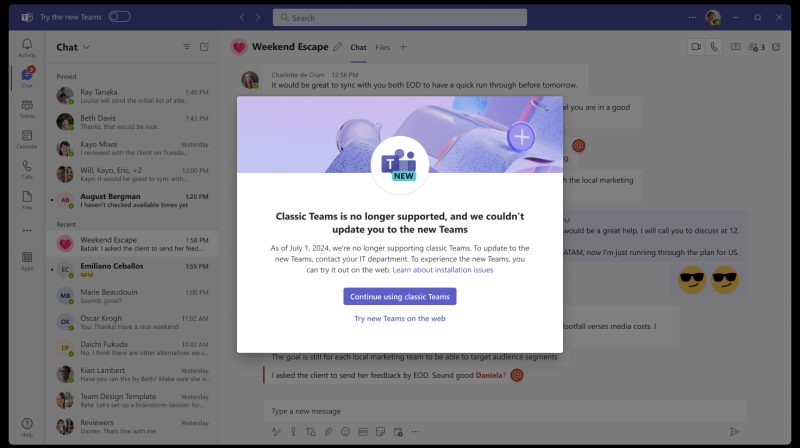
Task: Switch to the Chat tab
Action: point(358,47)
